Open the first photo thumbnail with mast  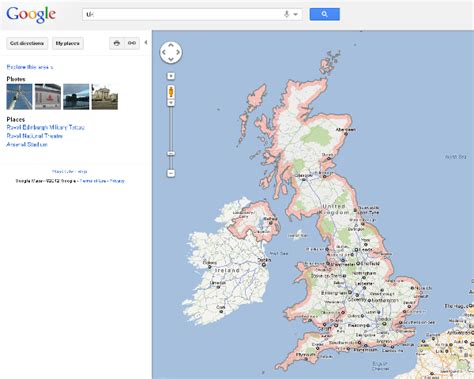point(19,97)
